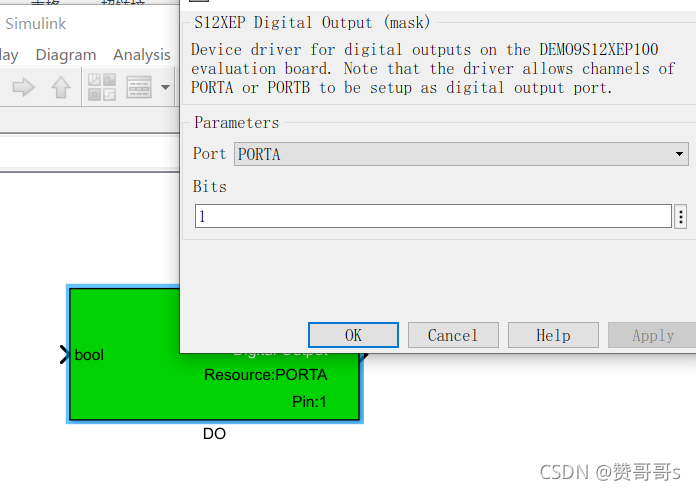Click the bool input port label
The height and width of the screenshot is (491, 696).
89,355
